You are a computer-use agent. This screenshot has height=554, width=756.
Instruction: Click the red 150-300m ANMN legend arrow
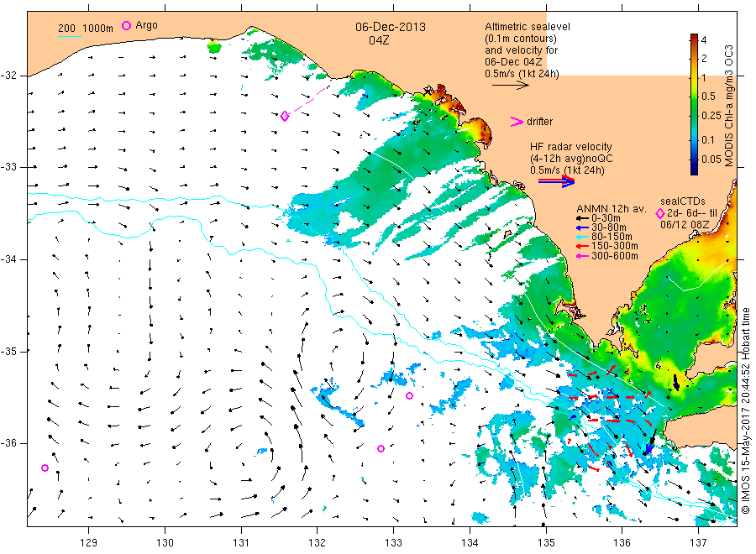click(582, 246)
